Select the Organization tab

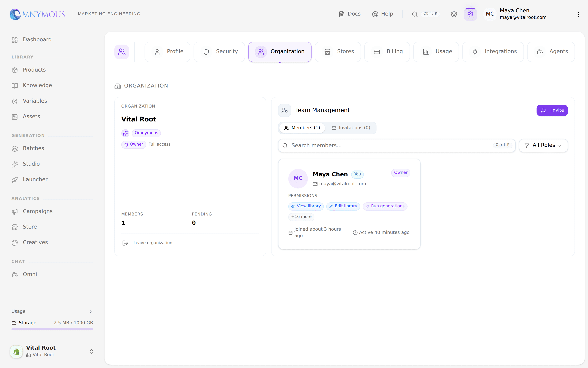pyautogui.click(x=280, y=52)
